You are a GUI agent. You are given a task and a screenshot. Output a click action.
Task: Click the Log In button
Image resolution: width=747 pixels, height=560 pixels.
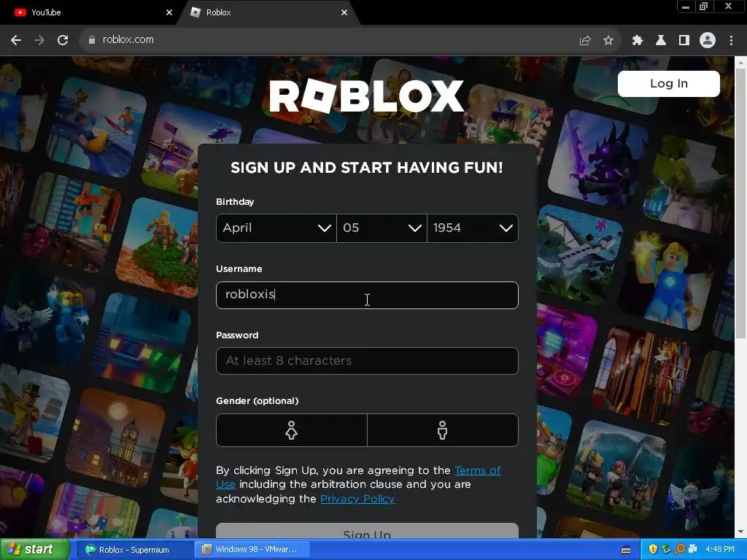pos(668,84)
